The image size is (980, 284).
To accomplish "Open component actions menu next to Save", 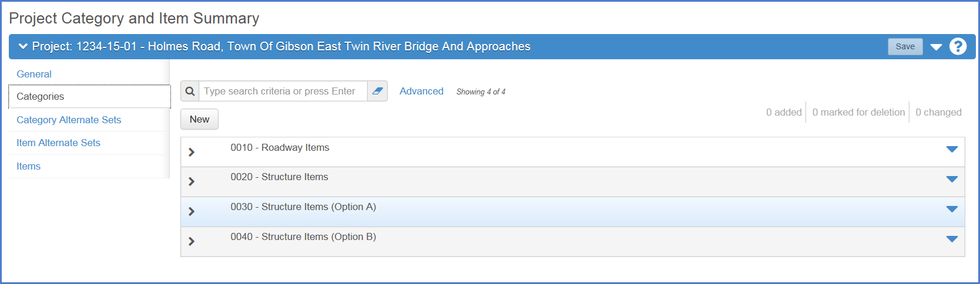I will 936,47.
